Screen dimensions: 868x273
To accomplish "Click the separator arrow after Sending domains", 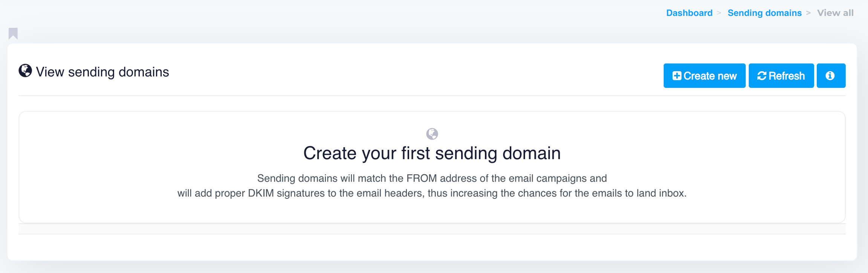I will tap(808, 13).
